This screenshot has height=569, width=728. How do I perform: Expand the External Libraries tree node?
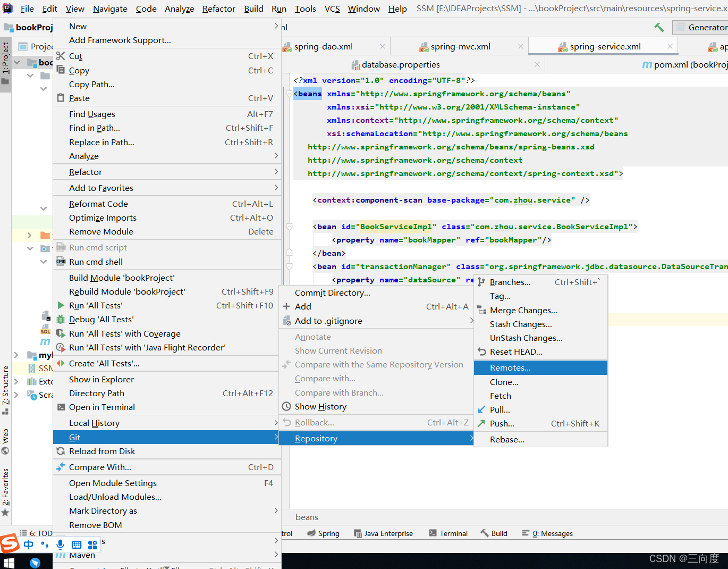(16, 381)
